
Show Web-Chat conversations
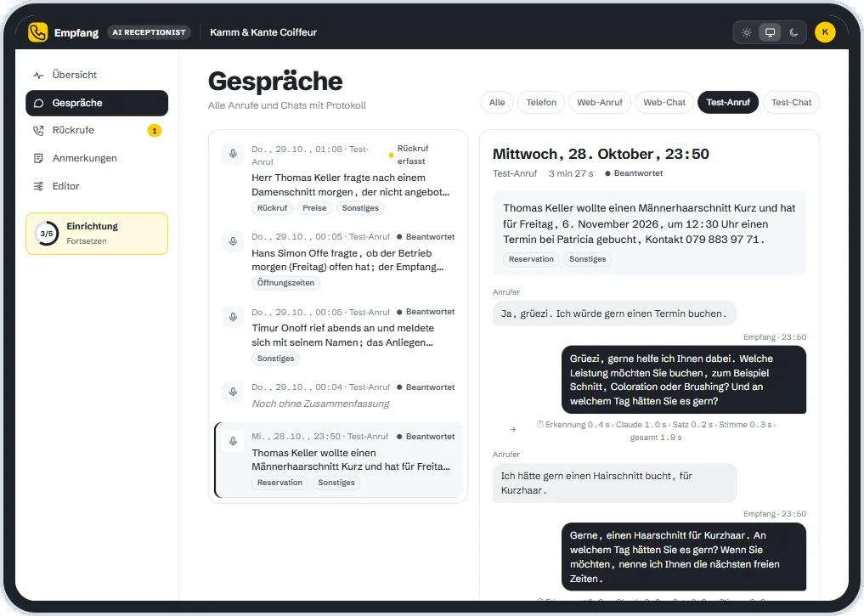coord(664,103)
